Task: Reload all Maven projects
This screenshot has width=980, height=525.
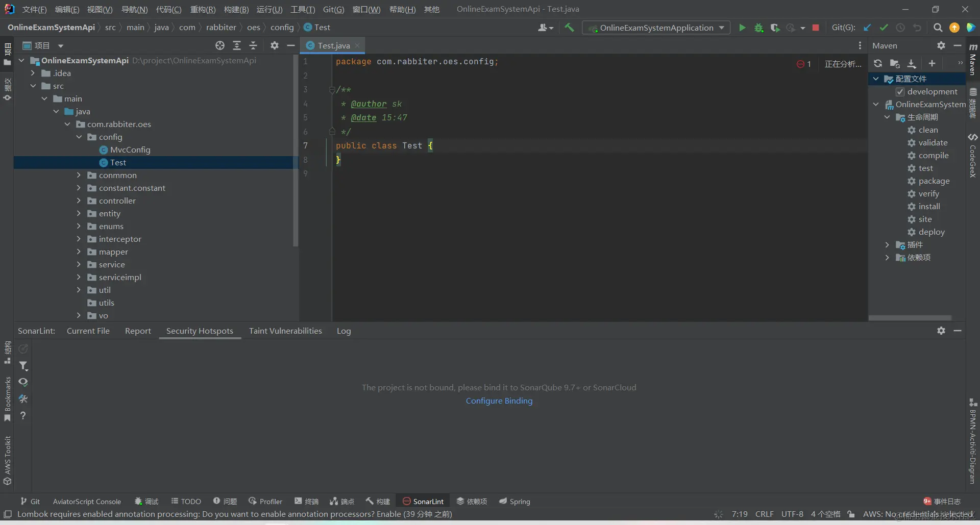Action: [878, 63]
